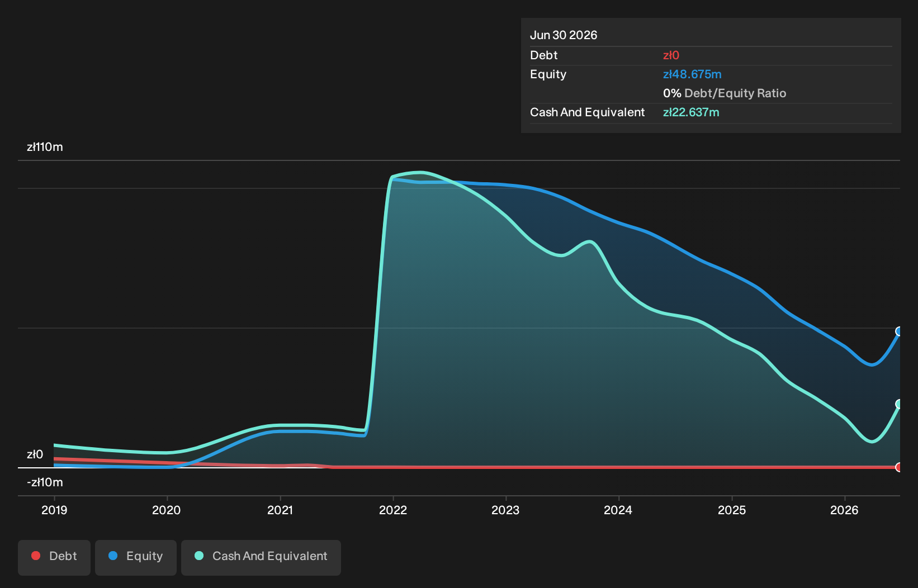Viewport: 918px width, 588px height.
Task: Click the zł0 y-axis label
Action: [x=35, y=454]
